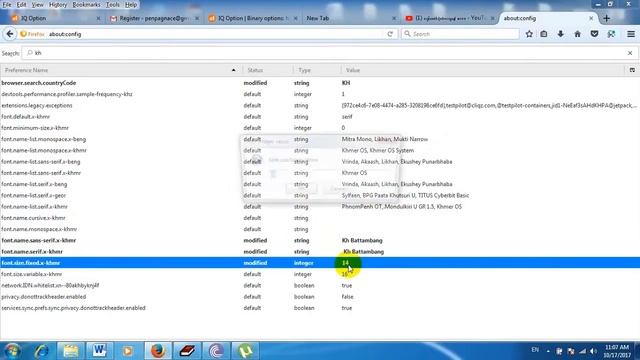
Task: Open the Edit menu
Action: click(x=21, y=5)
